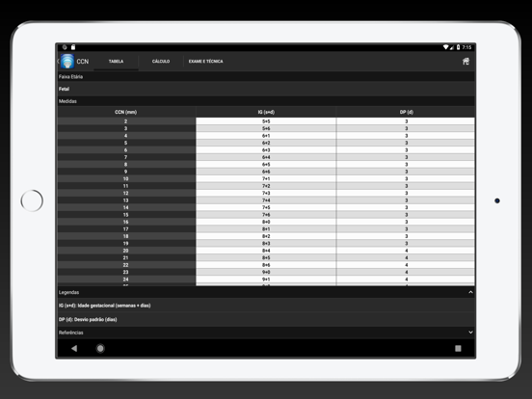Click the Referências section title
Image resolution: width=532 pixels, height=399 pixels.
pos(71,332)
